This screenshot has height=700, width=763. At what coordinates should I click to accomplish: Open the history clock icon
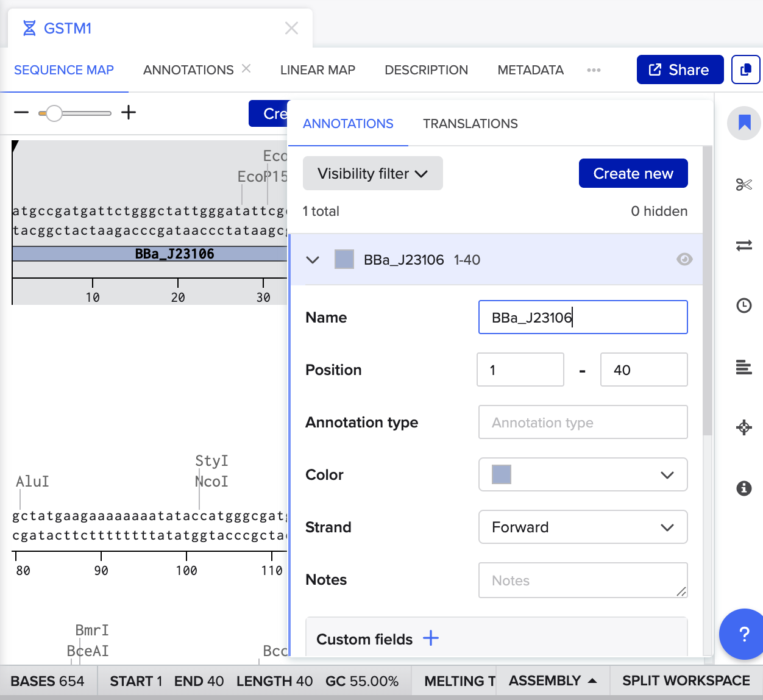coord(743,305)
